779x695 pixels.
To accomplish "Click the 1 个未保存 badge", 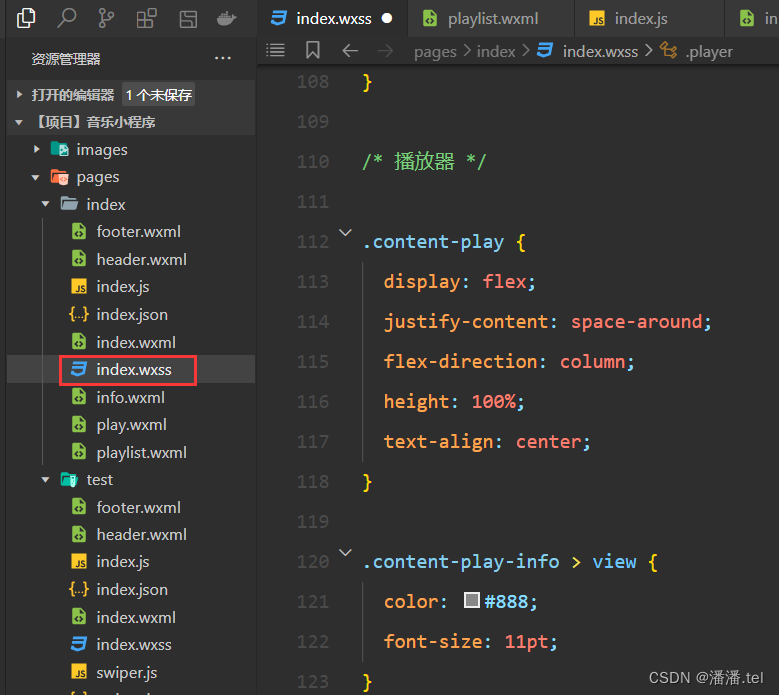I will click(158, 94).
